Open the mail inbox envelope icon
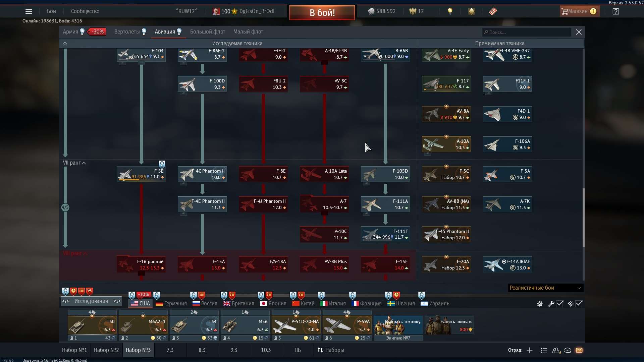644x362 pixels. pyautogui.click(x=579, y=350)
